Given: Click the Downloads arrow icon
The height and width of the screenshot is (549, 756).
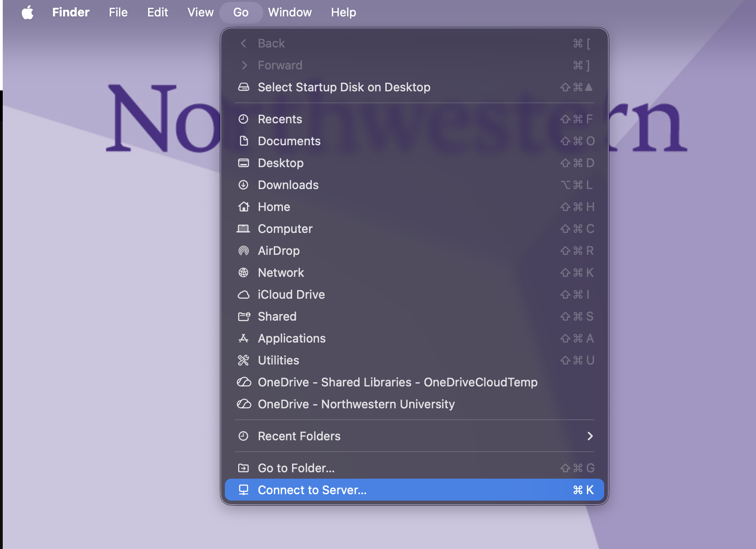Looking at the screenshot, I should (x=244, y=185).
